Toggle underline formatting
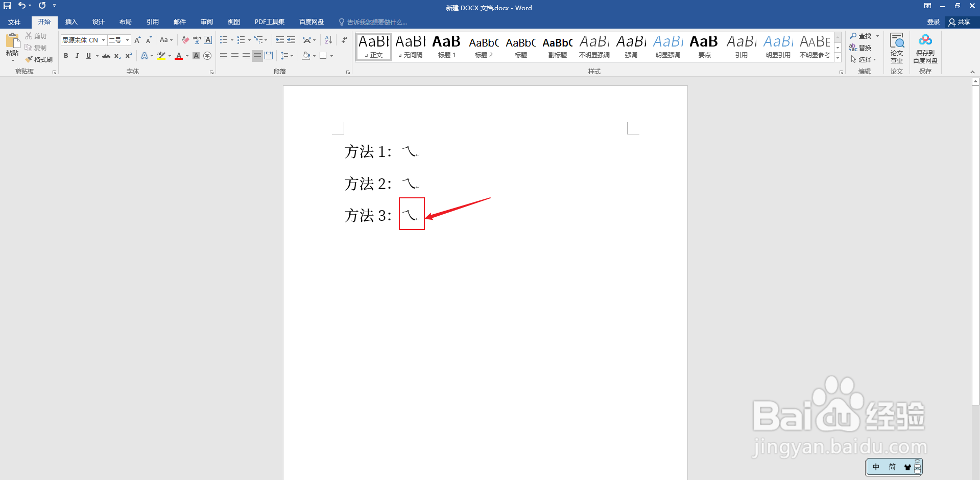 88,56
